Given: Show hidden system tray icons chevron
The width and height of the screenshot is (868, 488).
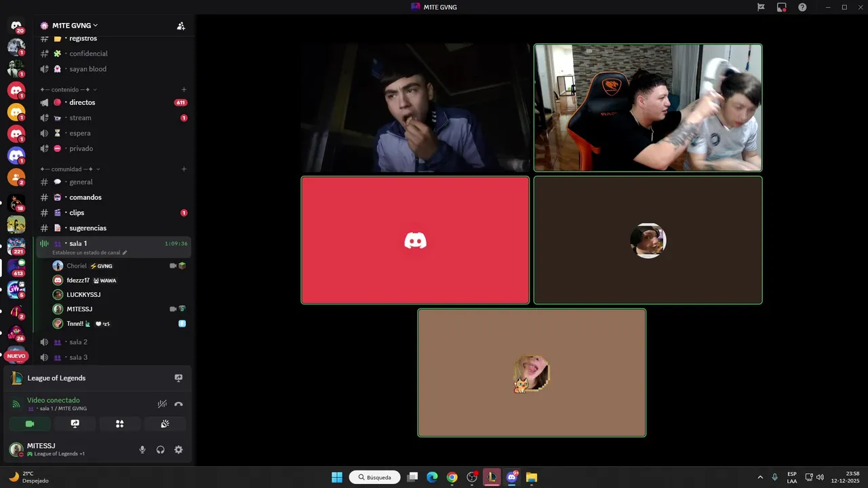Looking at the screenshot, I should tap(760, 477).
